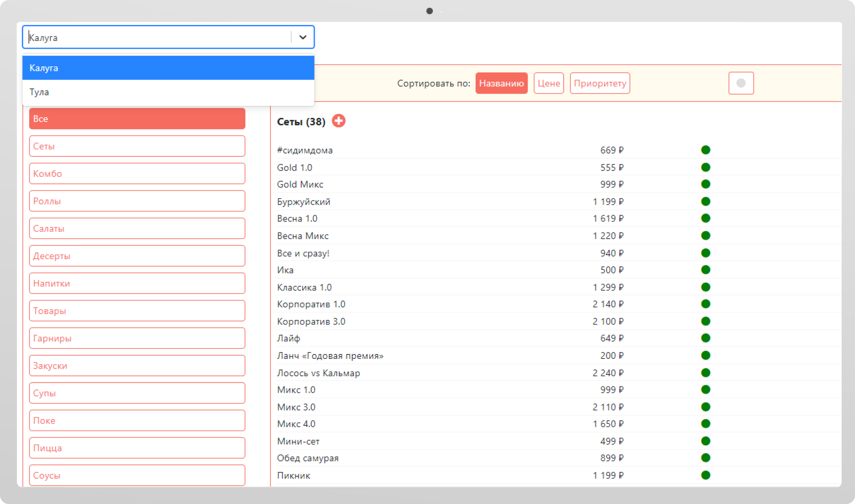Toggle the grey circle button in sort bar
Screen dimensions: 855x504
click(x=741, y=83)
